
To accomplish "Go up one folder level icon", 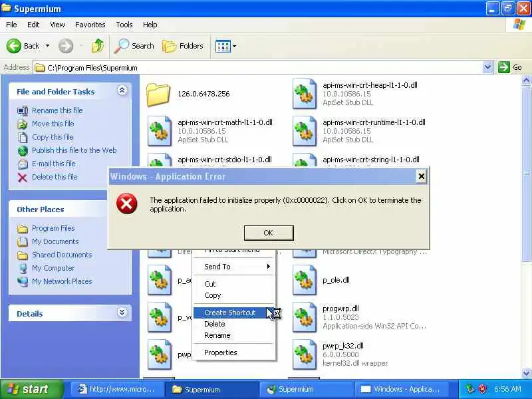I will pyautogui.click(x=98, y=46).
